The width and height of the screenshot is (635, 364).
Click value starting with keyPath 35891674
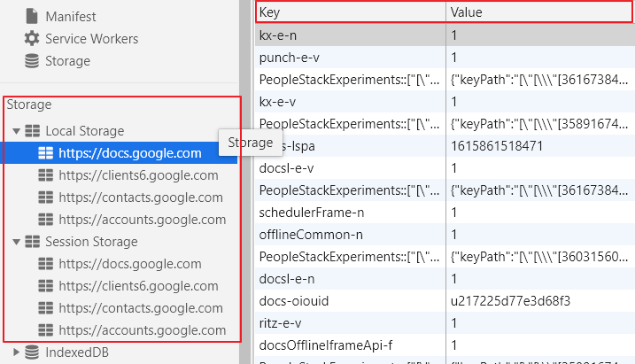pyautogui.click(x=539, y=124)
